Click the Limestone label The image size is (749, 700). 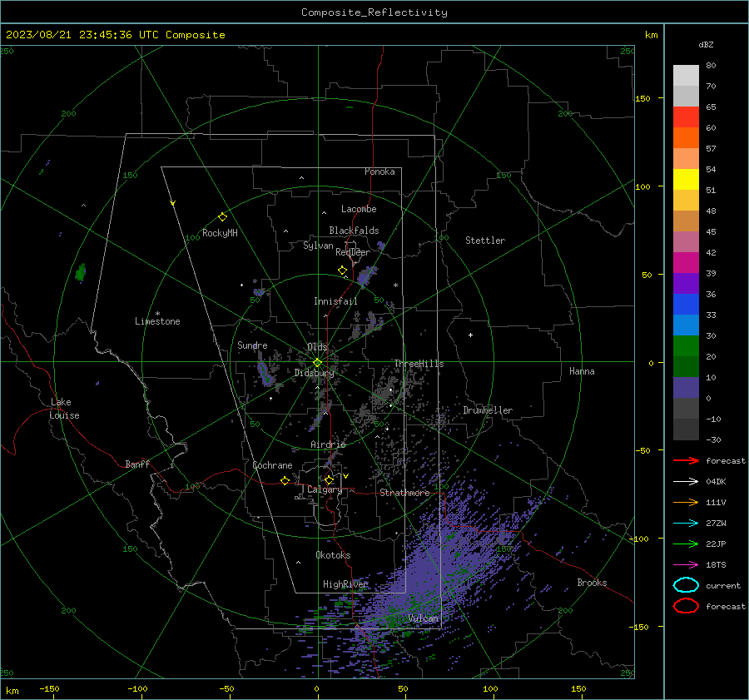(x=157, y=321)
